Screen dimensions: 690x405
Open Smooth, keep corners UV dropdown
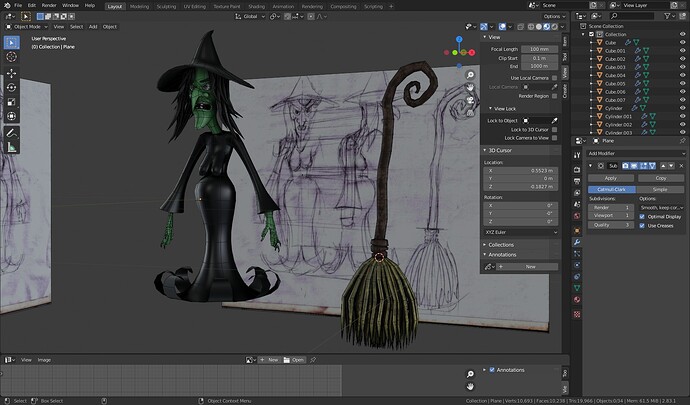click(x=661, y=207)
